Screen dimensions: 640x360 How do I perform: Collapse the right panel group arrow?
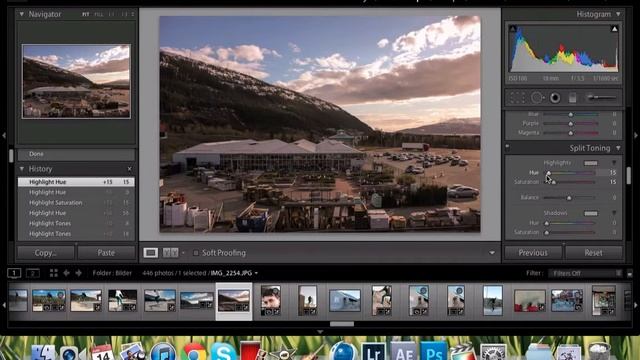pyautogui.click(x=636, y=135)
